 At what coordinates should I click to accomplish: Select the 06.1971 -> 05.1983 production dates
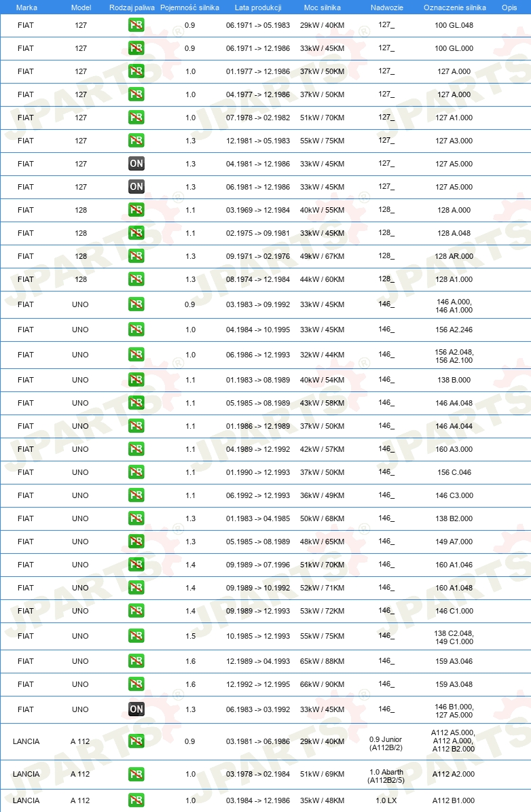pos(258,25)
